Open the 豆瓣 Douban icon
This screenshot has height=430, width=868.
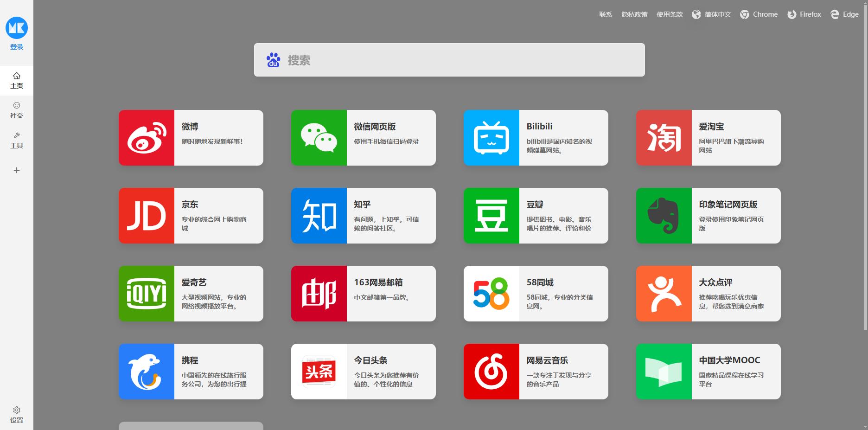[x=491, y=216]
